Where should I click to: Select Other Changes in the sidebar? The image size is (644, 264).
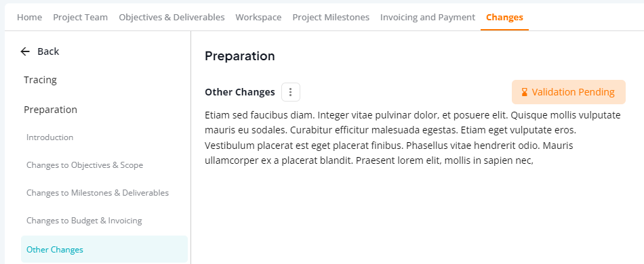point(104,249)
